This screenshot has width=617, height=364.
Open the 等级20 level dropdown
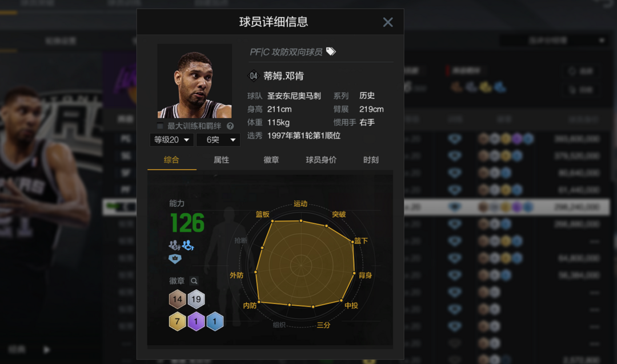coord(171,139)
